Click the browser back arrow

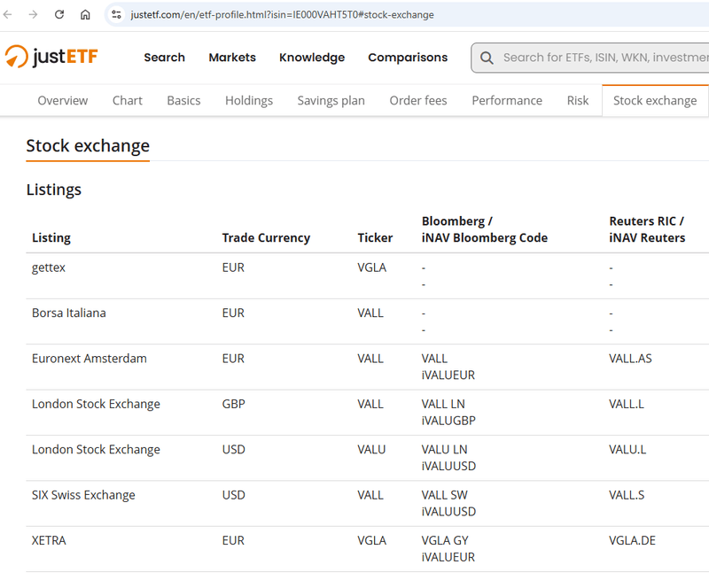pyautogui.click(x=8, y=14)
